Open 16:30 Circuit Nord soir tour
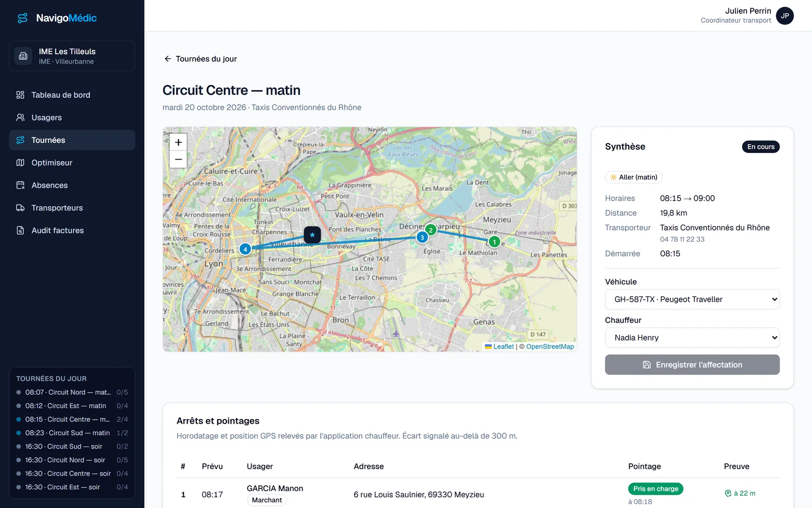812x508 pixels. click(x=72, y=460)
